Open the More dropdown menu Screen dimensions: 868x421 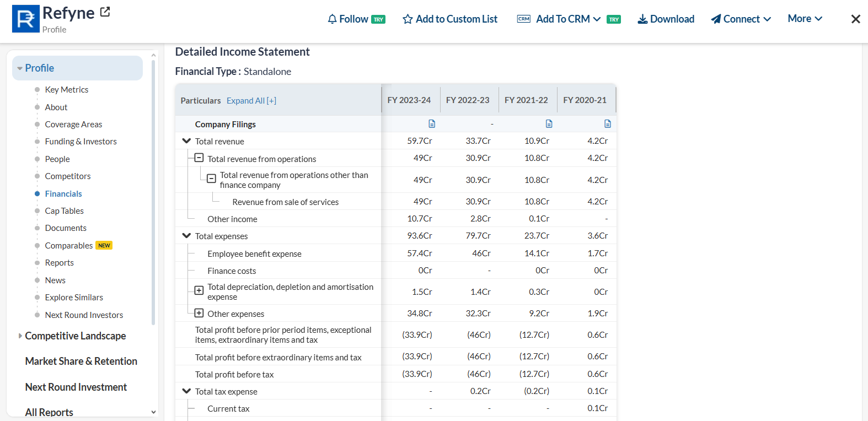[805, 19]
